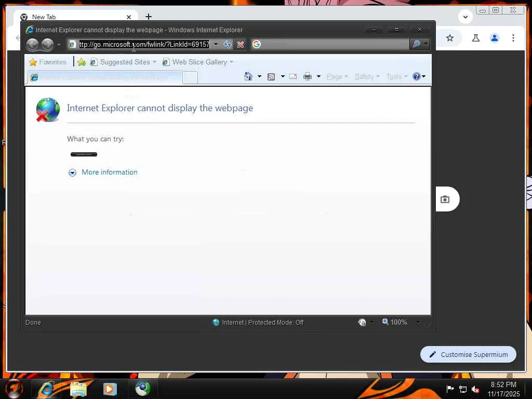
Task: Close the Supermium New Tab tab
Action: pyautogui.click(x=129, y=17)
